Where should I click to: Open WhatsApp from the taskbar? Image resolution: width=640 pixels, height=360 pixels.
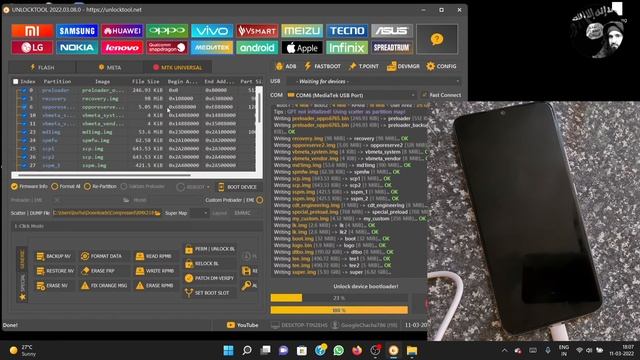338,350
